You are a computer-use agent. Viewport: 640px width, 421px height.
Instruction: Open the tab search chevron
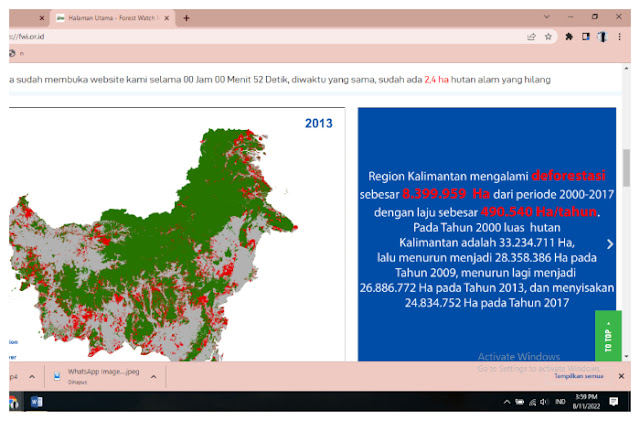click(547, 17)
